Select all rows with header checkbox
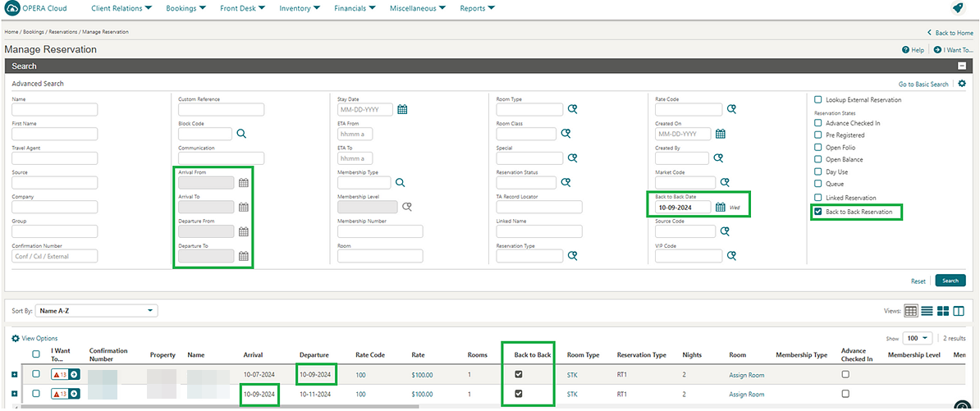980x411 pixels. 36,354
